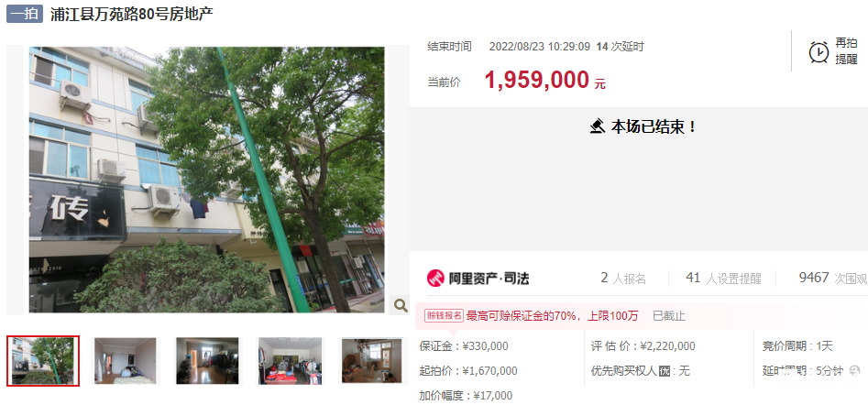
Task: Click the 优 priority buyer info icon
Action: (665, 371)
